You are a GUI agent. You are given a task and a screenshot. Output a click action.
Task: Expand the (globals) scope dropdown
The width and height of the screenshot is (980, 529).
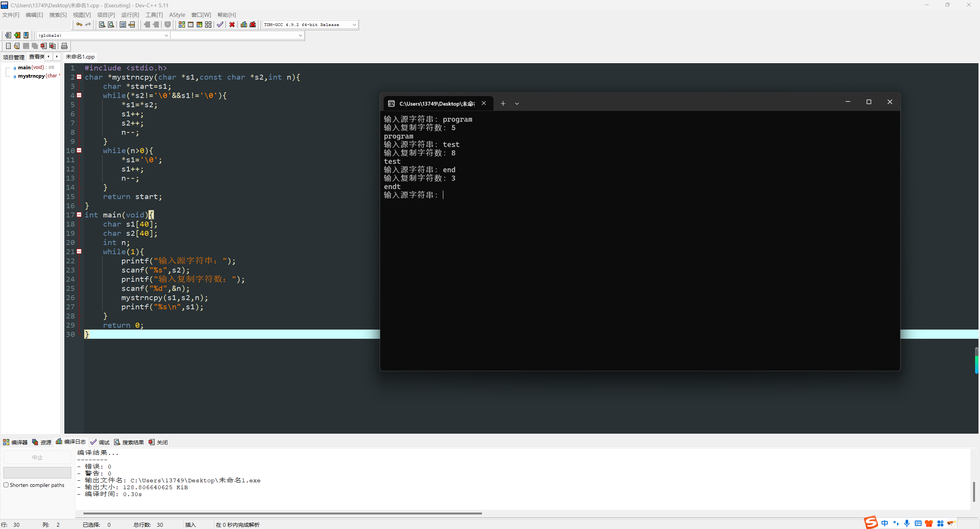[x=166, y=35]
